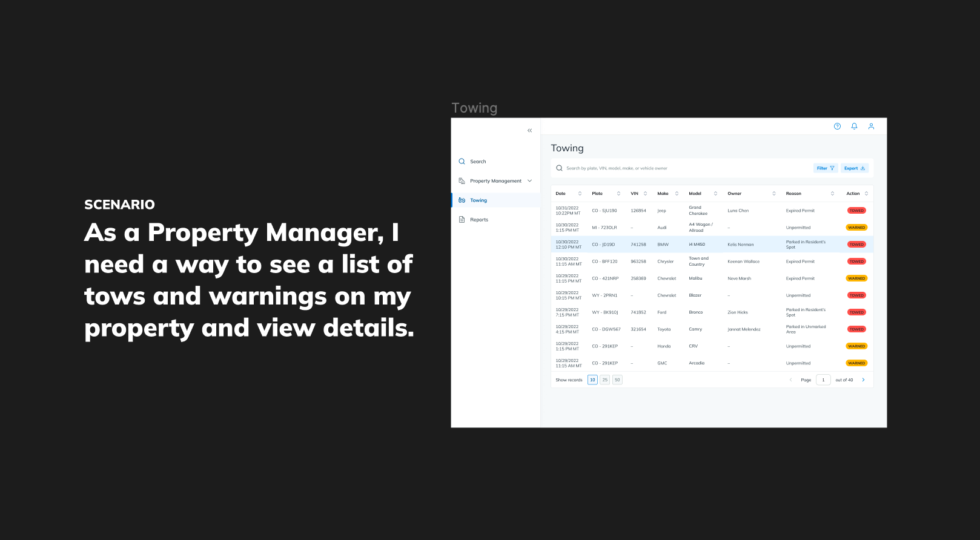Click the magnifier icon in search bar
This screenshot has width=980, height=540.
pos(559,168)
